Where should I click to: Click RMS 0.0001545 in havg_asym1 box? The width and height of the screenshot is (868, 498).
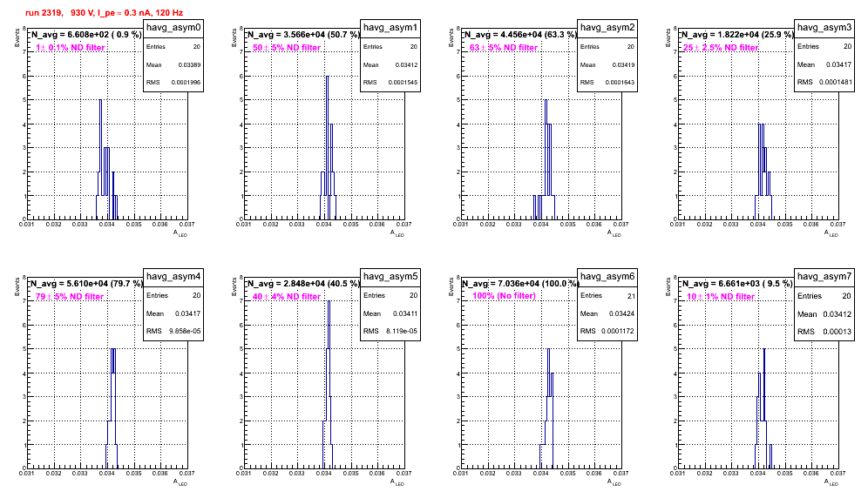[390, 82]
